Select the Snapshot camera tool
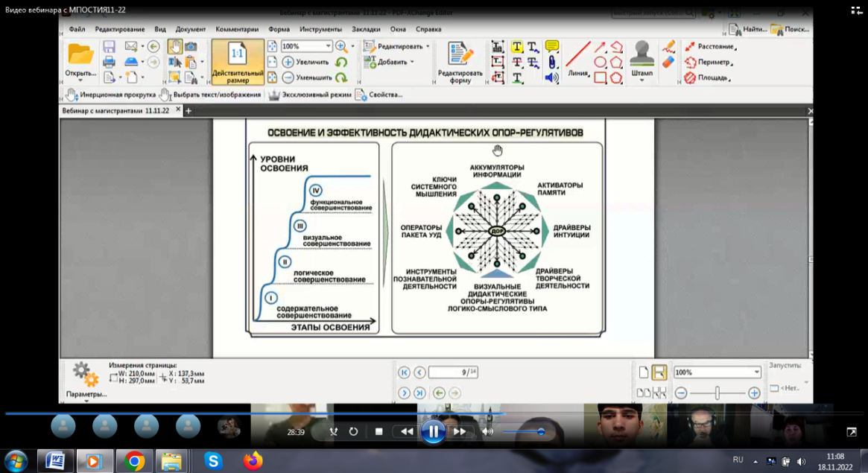The width and height of the screenshot is (868, 473). click(x=191, y=46)
